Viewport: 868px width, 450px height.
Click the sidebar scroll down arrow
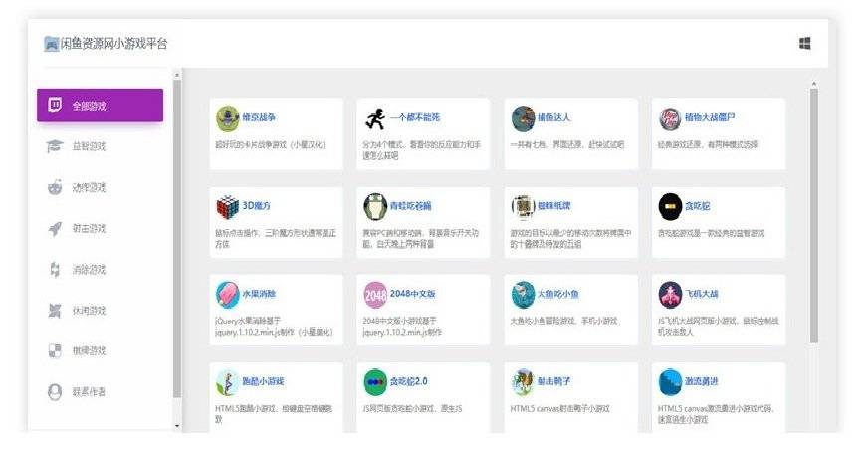[x=177, y=426]
